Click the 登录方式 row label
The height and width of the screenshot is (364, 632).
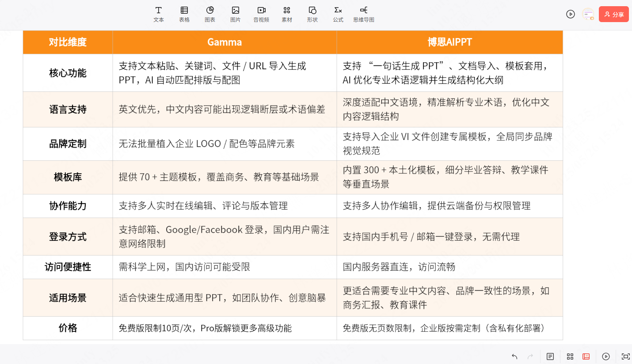[68, 236]
